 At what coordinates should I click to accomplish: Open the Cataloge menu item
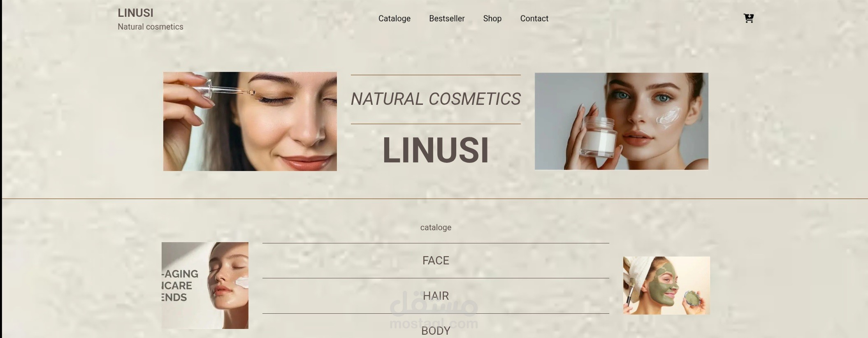[394, 19]
